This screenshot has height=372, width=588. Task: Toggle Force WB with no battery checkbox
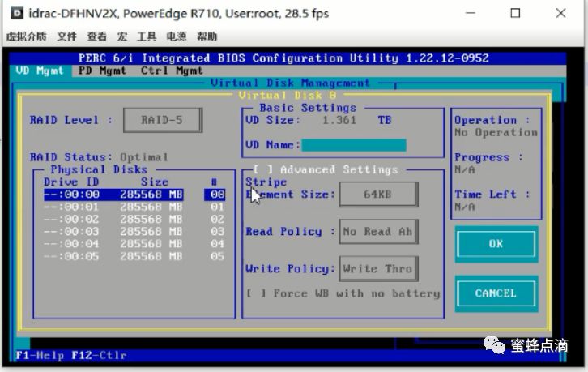click(x=256, y=293)
